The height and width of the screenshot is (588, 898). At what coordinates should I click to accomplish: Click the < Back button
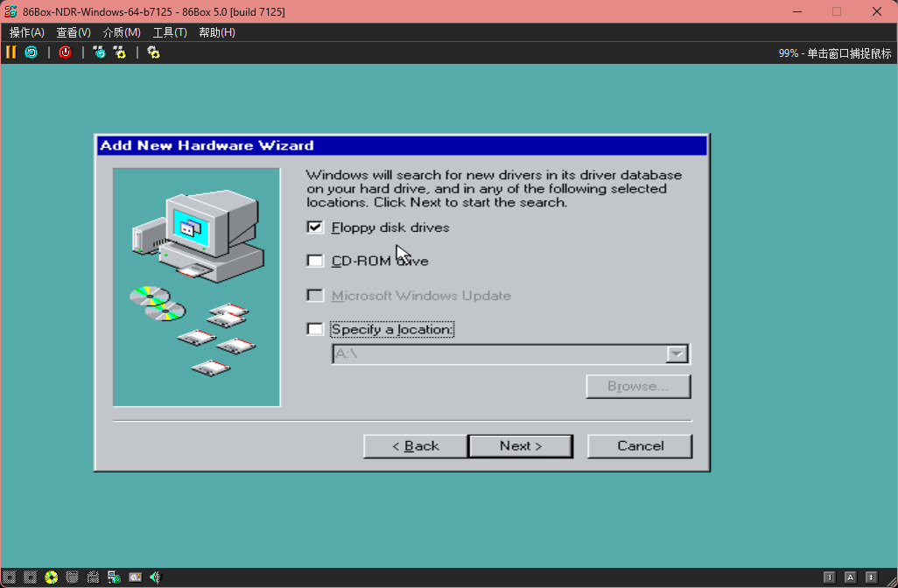[x=415, y=446]
